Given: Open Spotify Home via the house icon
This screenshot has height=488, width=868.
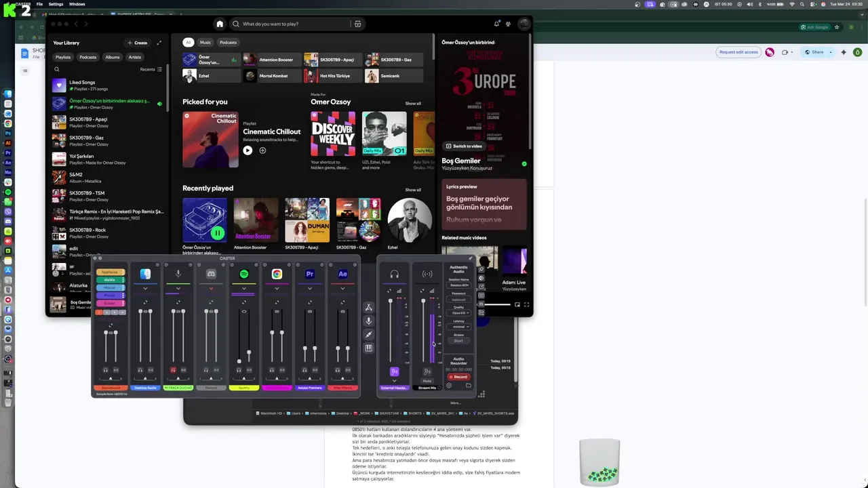Looking at the screenshot, I should click(x=220, y=24).
